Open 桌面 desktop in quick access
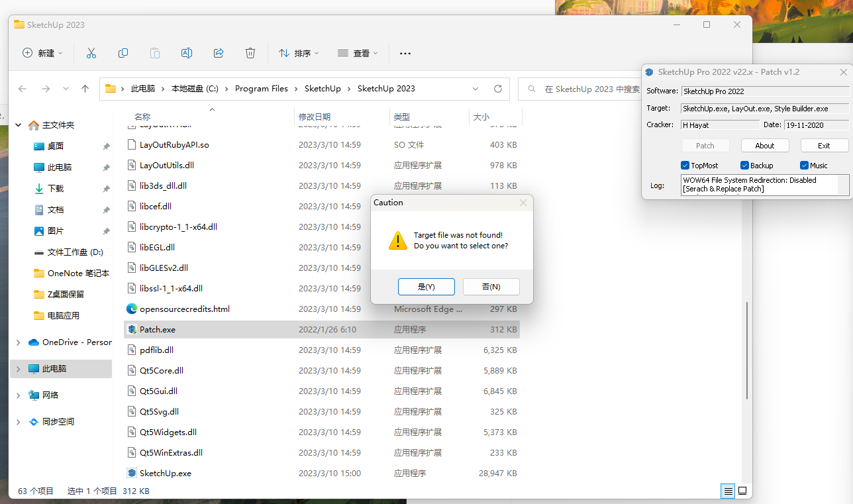Screen dimensions: 853x504 (56, 146)
